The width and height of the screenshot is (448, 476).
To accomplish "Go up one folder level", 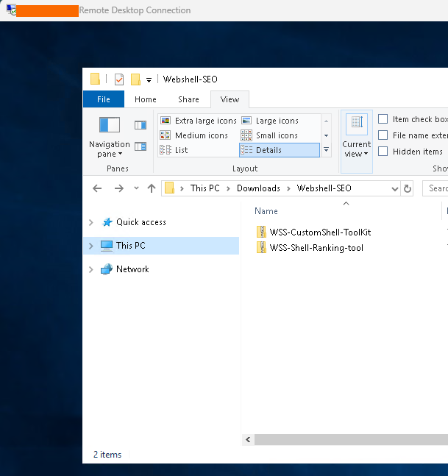I will [151, 188].
